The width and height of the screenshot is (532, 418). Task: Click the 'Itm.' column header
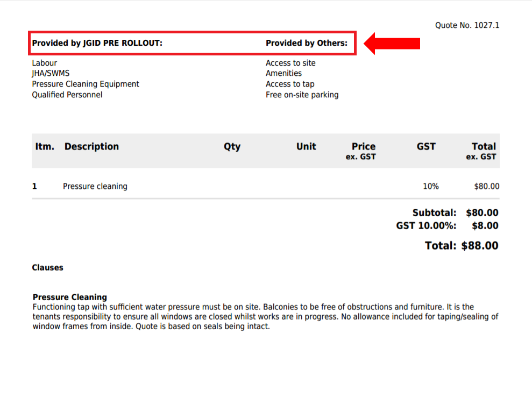45,146
